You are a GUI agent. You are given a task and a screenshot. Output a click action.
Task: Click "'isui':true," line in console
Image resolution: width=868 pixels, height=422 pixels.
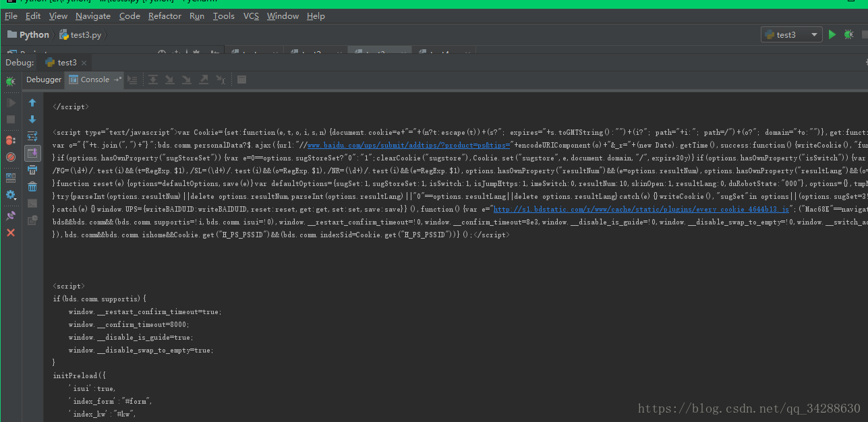[92, 388]
